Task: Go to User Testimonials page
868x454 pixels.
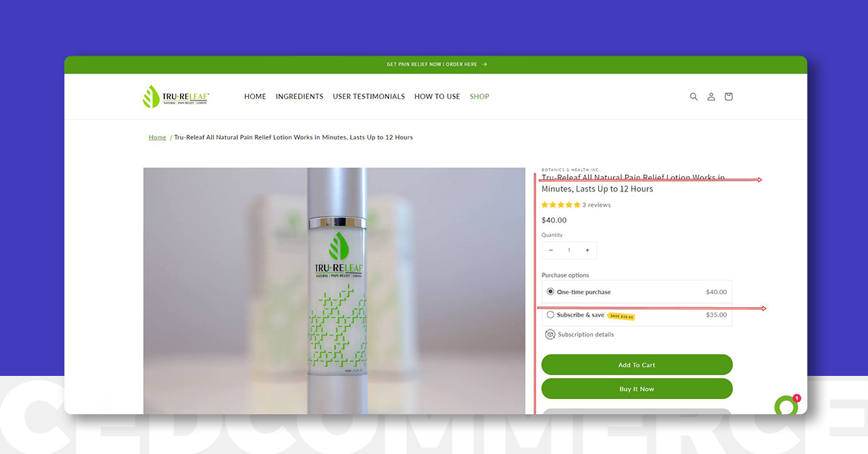Action: coord(369,96)
